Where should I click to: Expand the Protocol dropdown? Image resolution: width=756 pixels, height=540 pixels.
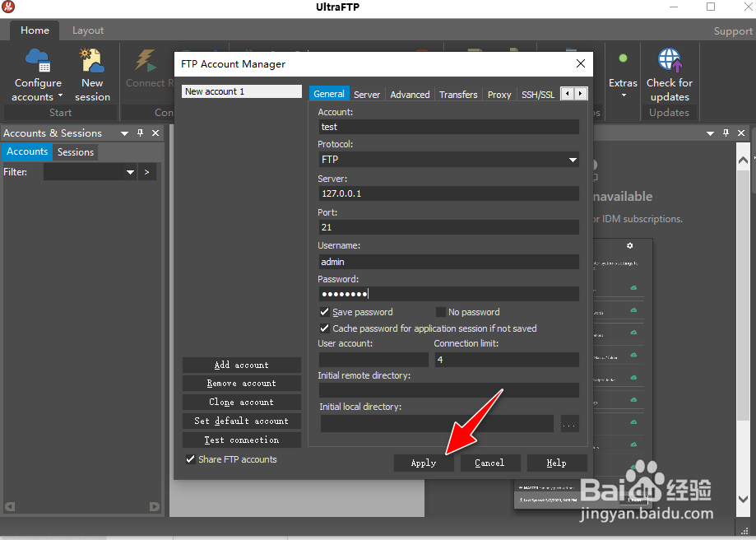[x=573, y=160]
